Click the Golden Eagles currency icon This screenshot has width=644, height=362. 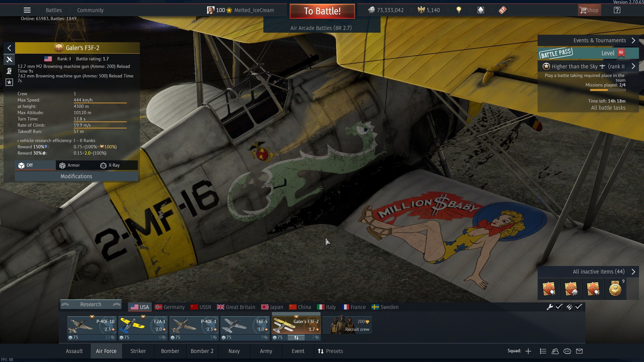tap(421, 10)
